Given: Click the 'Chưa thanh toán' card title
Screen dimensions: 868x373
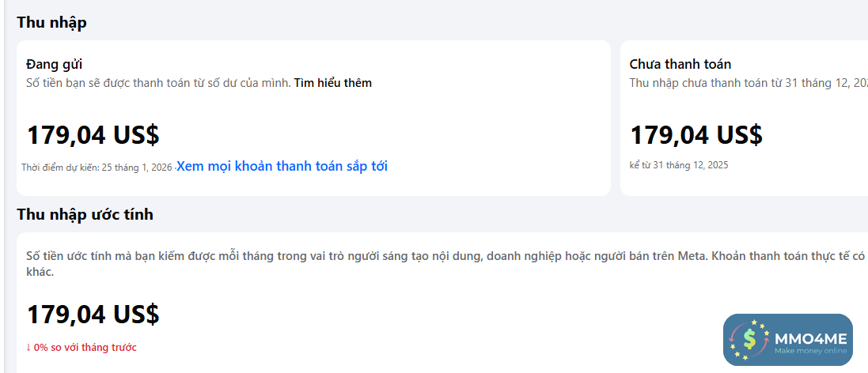Looking at the screenshot, I should coord(680,64).
